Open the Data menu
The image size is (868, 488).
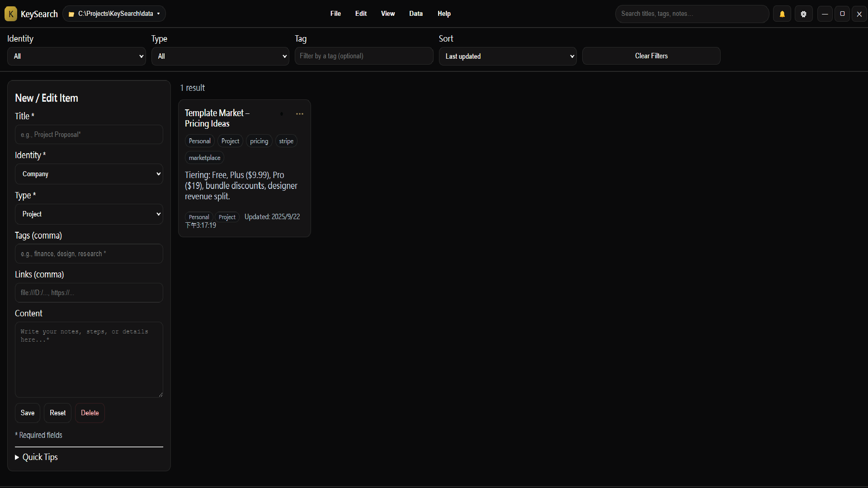coord(416,14)
